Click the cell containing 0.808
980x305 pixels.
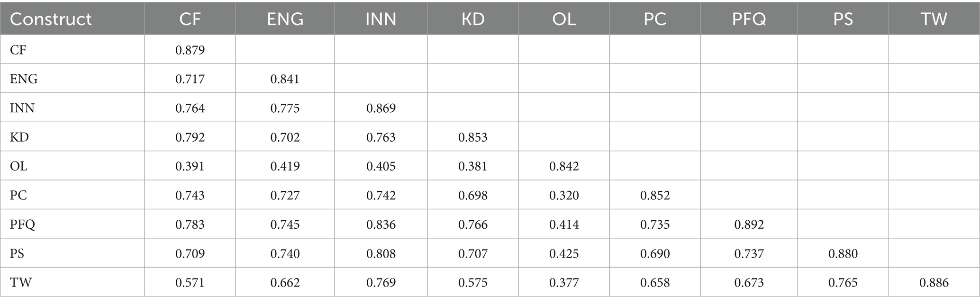click(x=381, y=254)
